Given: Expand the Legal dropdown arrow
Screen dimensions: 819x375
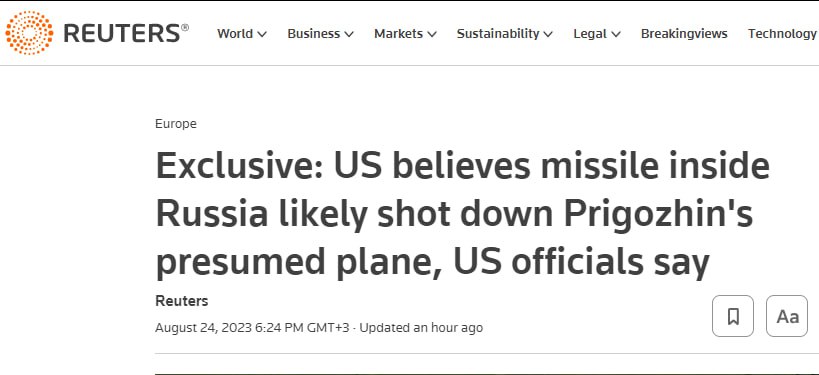Looking at the screenshot, I should [616, 34].
